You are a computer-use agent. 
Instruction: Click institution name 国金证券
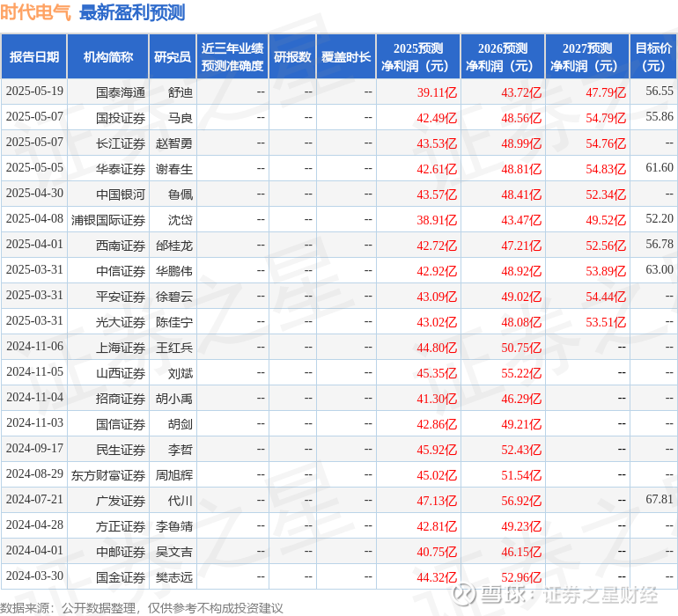coord(121,577)
